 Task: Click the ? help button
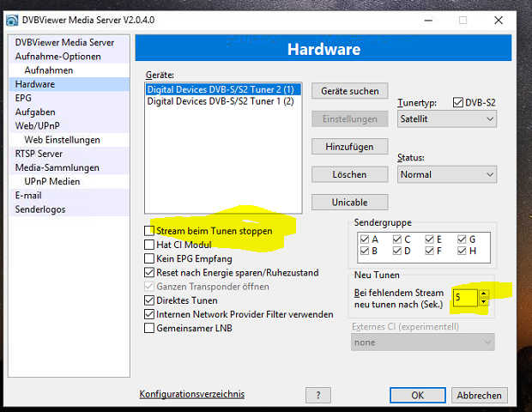point(317,395)
